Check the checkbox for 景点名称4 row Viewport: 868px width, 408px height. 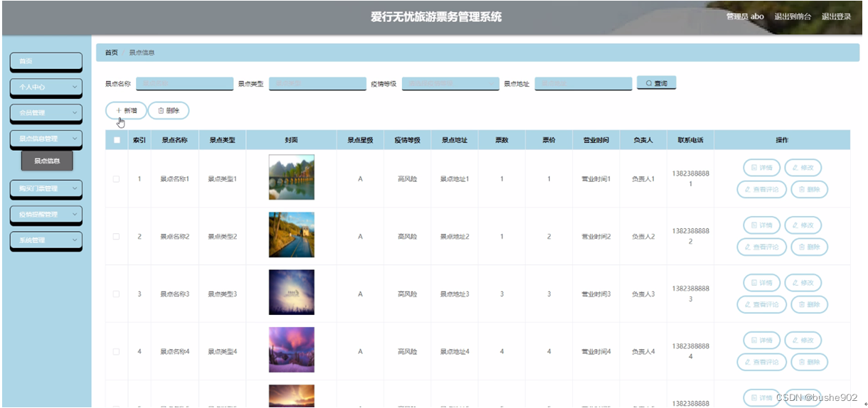coord(116,351)
